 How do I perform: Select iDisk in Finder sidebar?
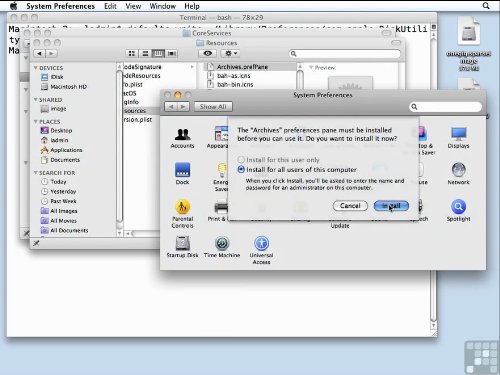coord(52,77)
